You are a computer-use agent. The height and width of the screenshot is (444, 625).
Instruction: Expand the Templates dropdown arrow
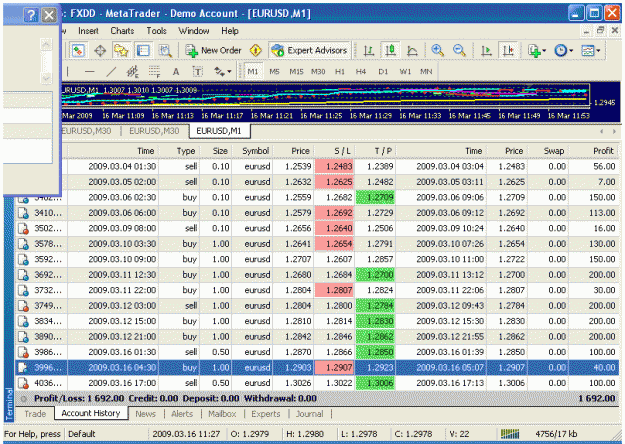coord(598,51)
